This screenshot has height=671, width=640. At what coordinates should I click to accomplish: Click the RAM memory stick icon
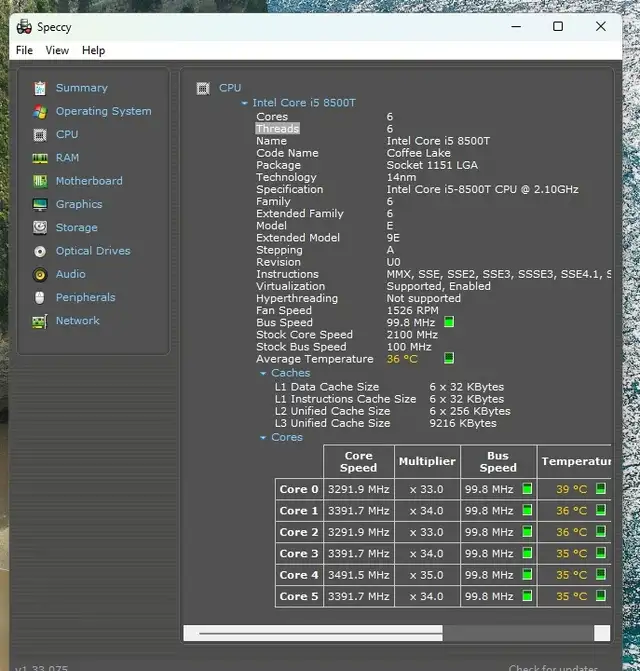point(40,158)
